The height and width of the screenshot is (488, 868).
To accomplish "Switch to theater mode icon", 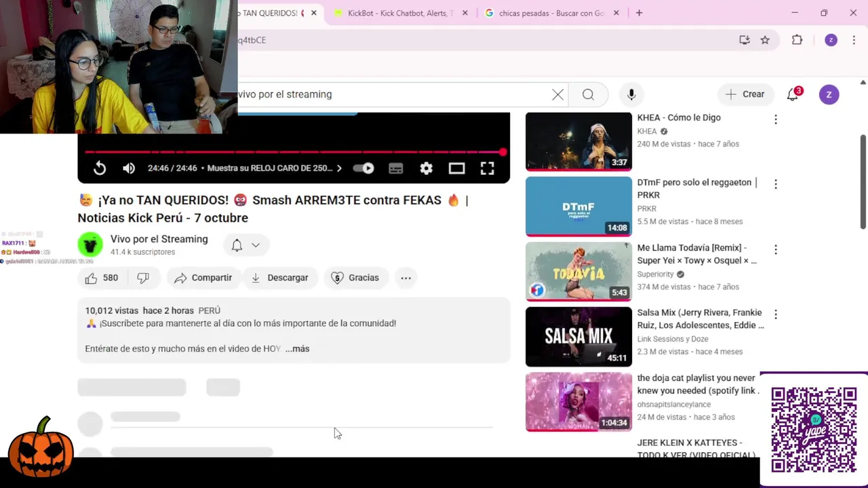I will click(456, 169).
